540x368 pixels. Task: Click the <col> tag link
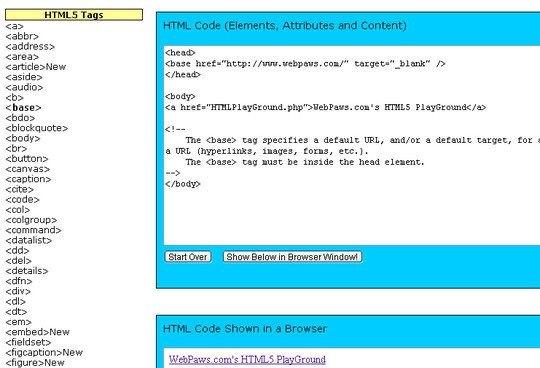pyautogui.click(x=18, y=210)
